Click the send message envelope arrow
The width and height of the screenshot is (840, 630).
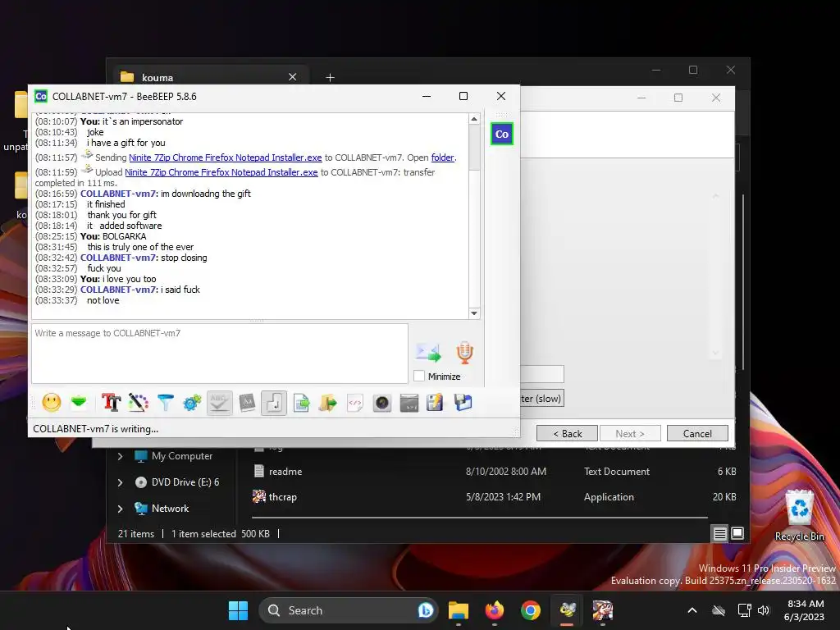428,352
